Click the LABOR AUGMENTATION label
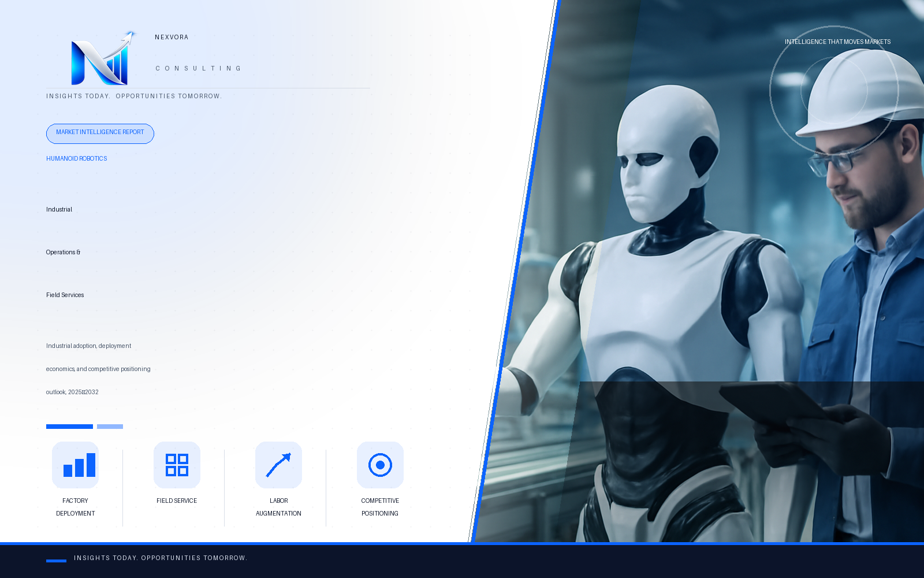 278,507
